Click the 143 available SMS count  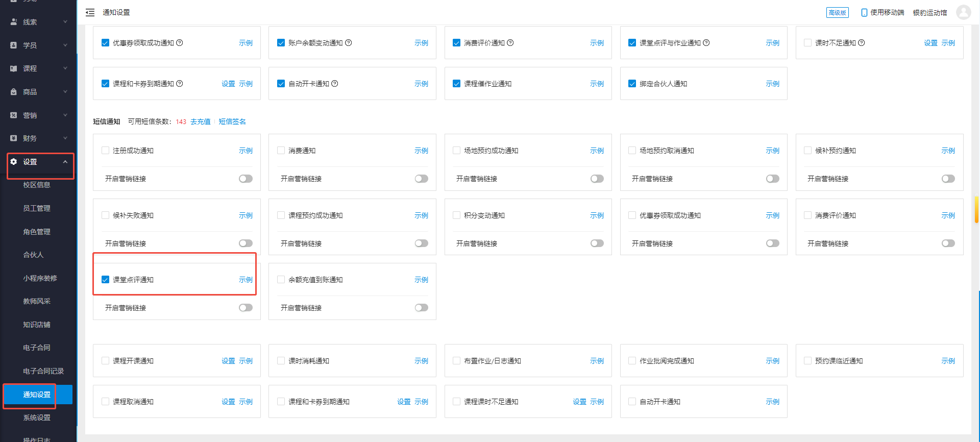[181, 121]
